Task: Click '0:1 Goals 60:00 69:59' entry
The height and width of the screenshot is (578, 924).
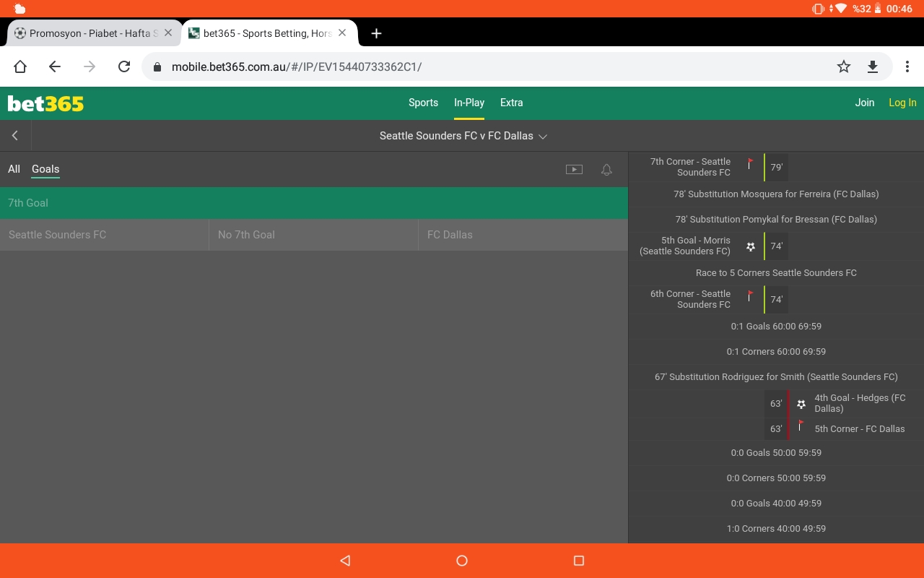Action: [x=776, y=327]
